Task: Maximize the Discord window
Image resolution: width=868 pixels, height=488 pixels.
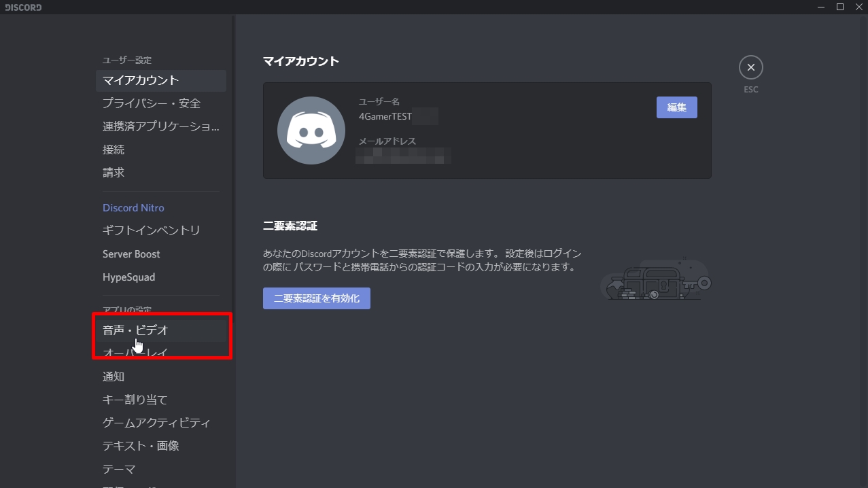Action: pyautogui.click(x=840, y=7)
